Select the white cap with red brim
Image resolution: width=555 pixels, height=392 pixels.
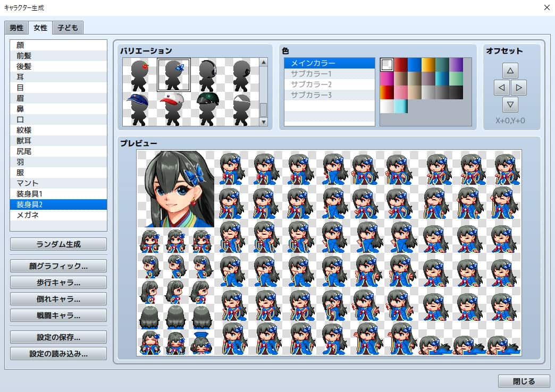point(173,109)
